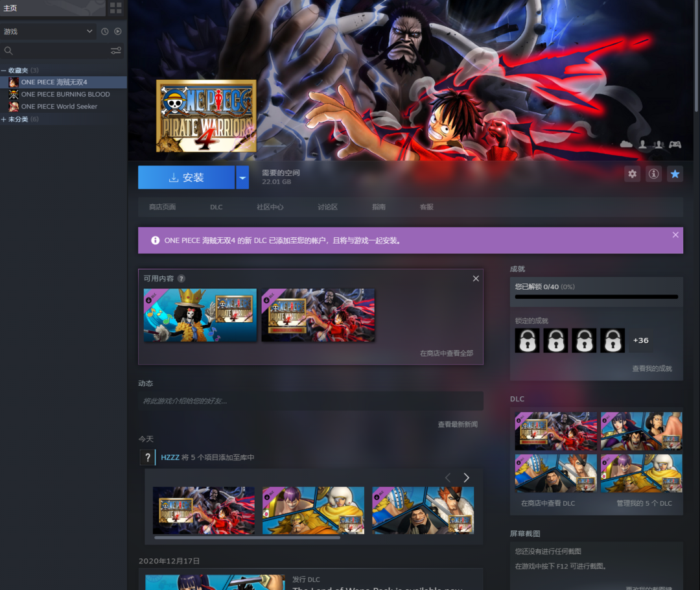
Task: Click the help question mark icon
Action: [x=181, y=278]
